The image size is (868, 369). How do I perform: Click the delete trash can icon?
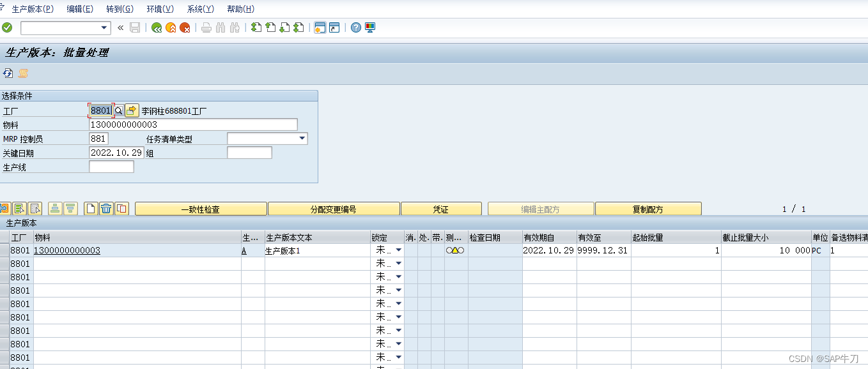click(x=106, y=208)
